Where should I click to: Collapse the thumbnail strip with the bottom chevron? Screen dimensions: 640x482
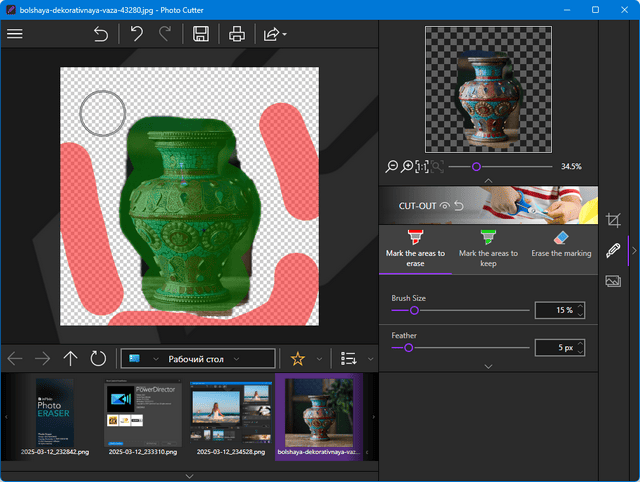190,476
